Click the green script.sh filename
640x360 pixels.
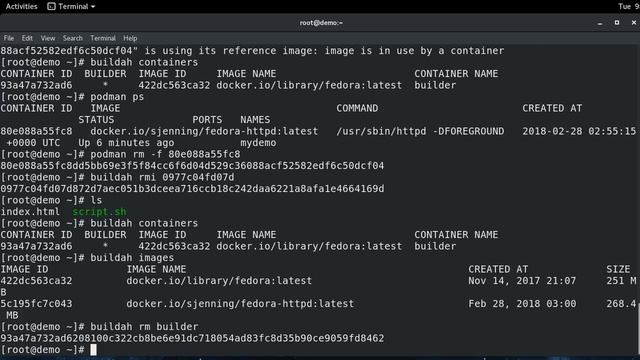[x=99, y=211]
